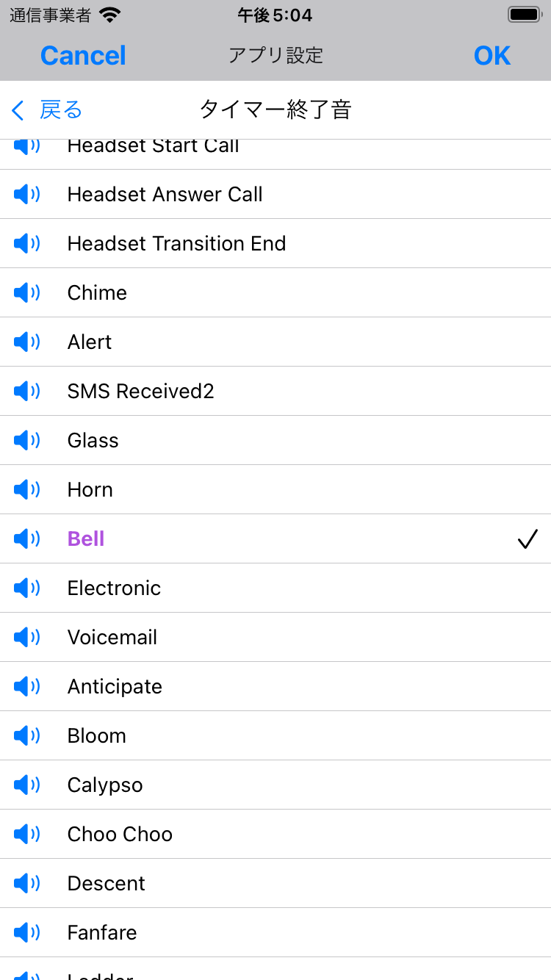
Task: Choose the Descent list entry
Action: (x=275, y=883)
